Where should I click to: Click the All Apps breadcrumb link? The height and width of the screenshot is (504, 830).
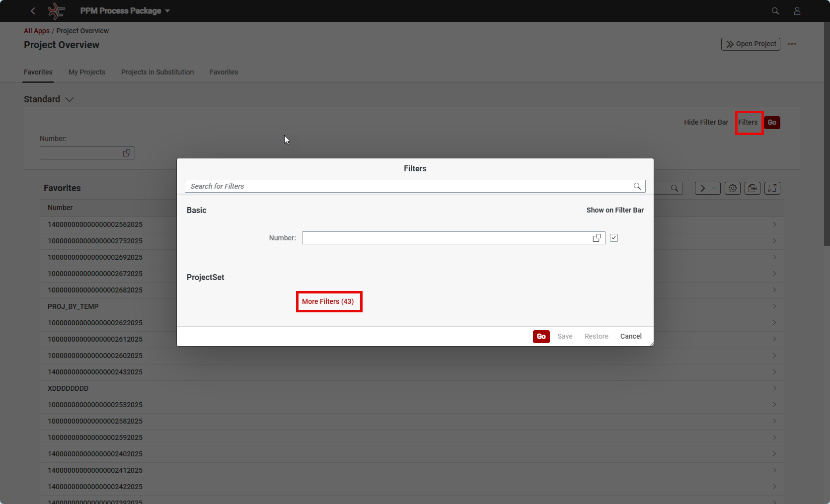coord(37,31)
